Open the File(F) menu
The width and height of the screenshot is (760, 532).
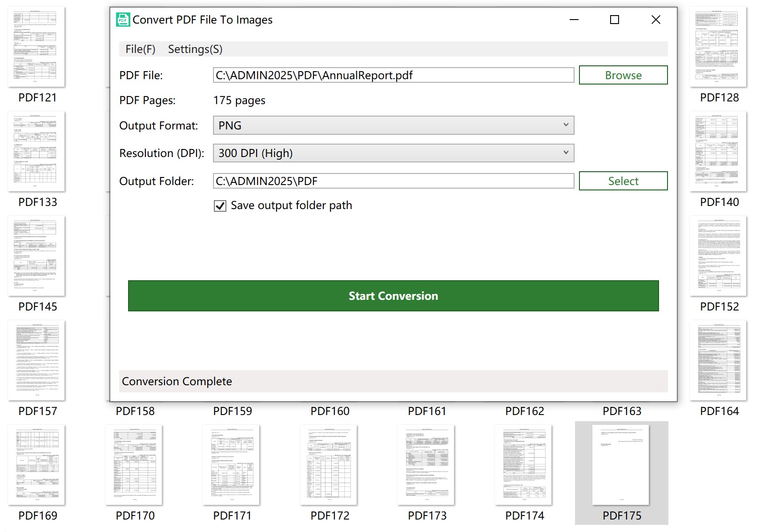tap(141, 49)
